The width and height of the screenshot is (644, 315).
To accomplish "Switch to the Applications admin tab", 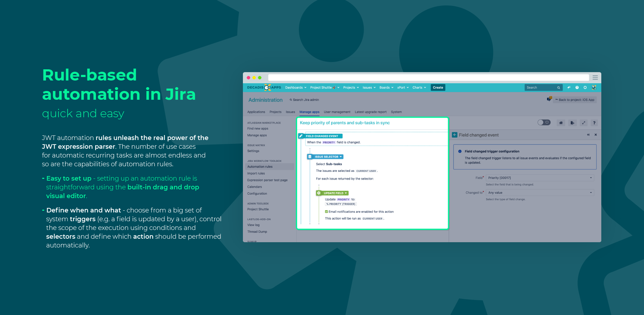I will (256, 112).
